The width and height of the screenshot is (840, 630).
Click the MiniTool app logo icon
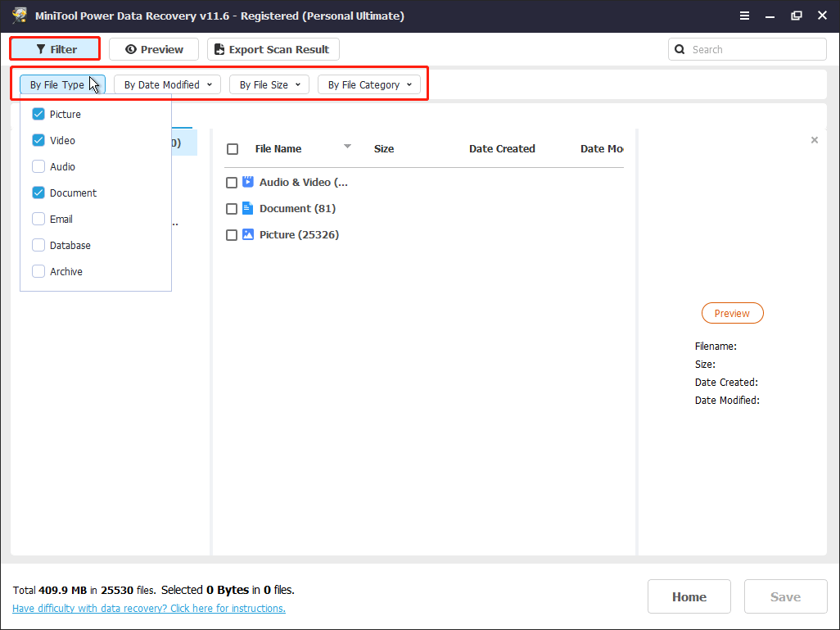(x=20, y=15)
